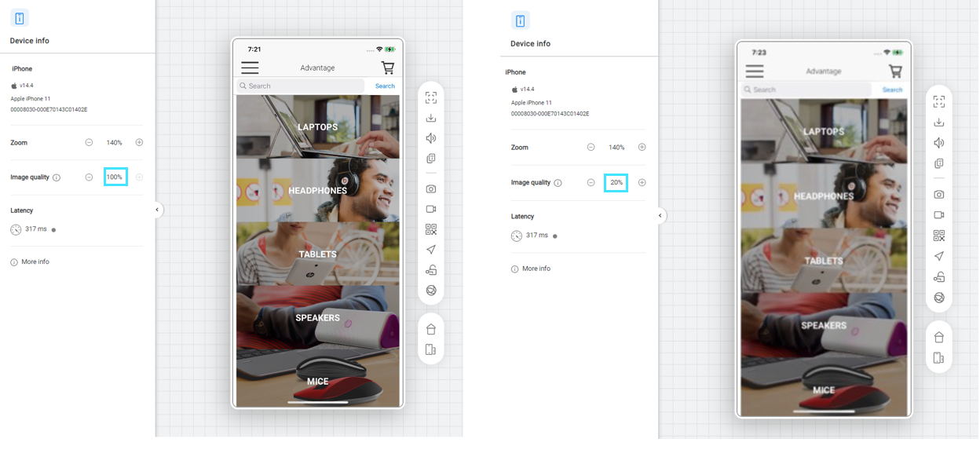Click download icon beside the 7:21 phone

[431, 119]
